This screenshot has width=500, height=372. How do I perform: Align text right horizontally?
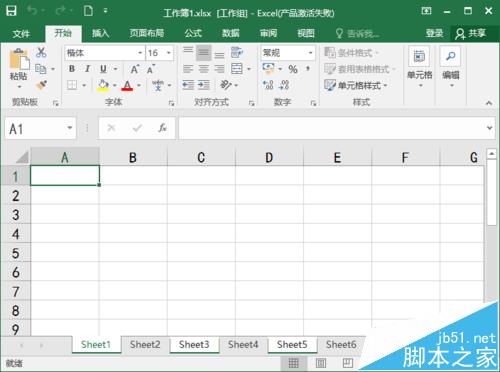point(219,69)
